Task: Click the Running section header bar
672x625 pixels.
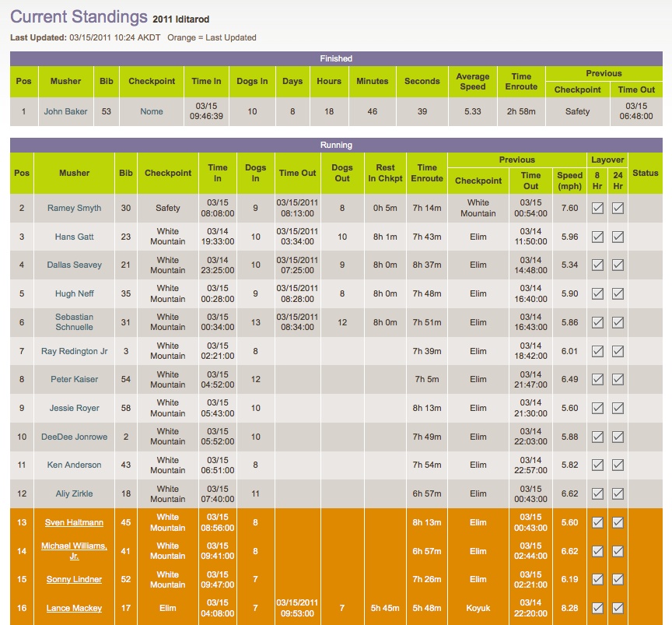Action: click(336, 145)
